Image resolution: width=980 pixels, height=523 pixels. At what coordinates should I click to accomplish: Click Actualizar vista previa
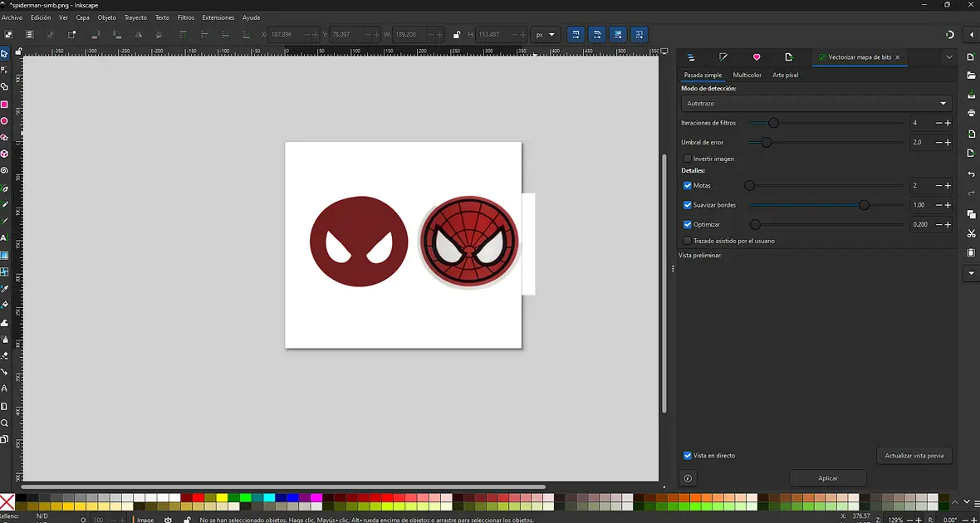coord(914,455)
